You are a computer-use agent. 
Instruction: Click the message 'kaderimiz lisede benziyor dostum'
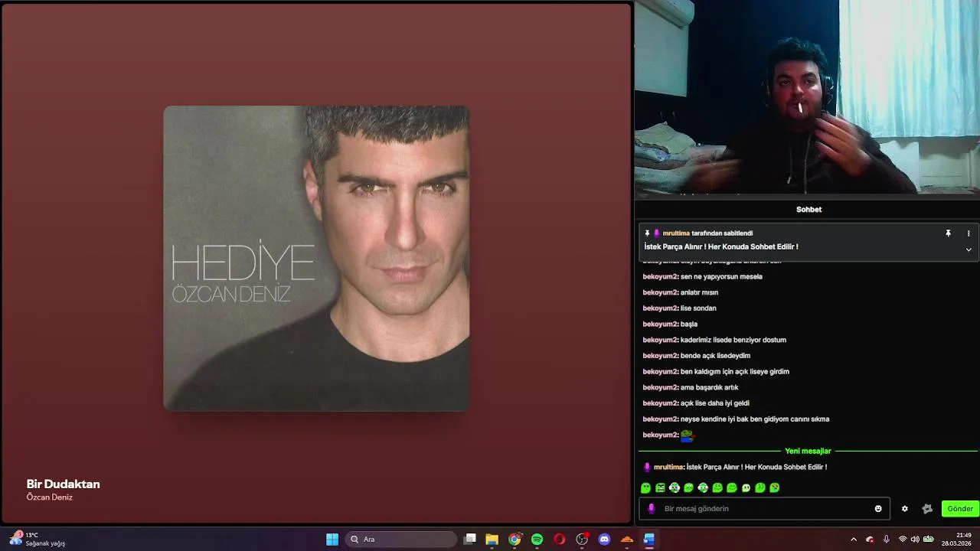pos(733,340)
